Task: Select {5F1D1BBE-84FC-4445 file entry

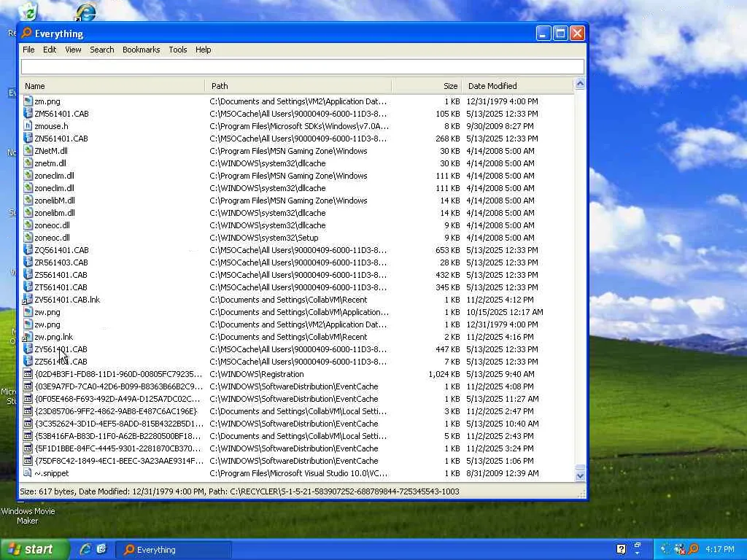Action: (298, 448)
